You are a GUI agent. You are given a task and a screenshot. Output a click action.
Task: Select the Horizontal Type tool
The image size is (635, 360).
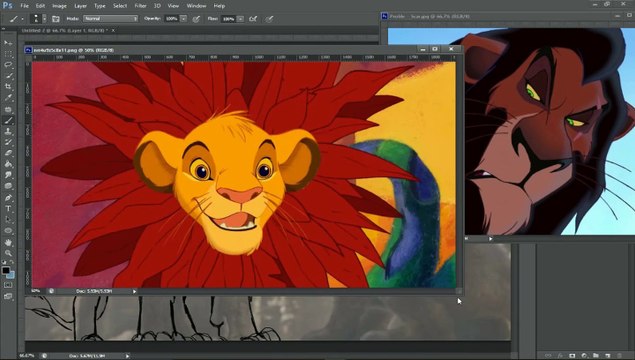8,209
